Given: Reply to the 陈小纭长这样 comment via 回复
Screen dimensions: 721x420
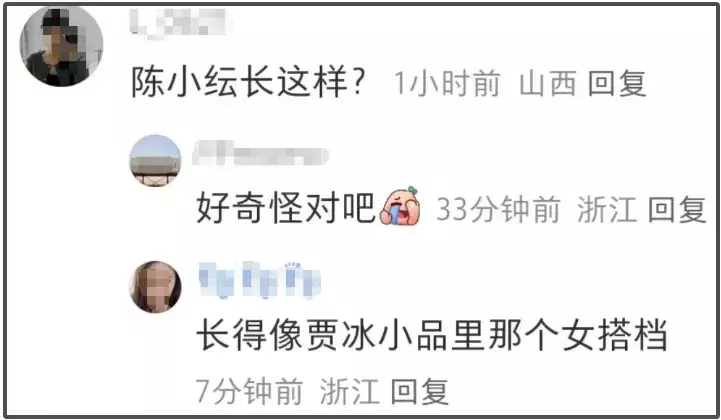Looking at the screenshot, I should pos(617,84).
